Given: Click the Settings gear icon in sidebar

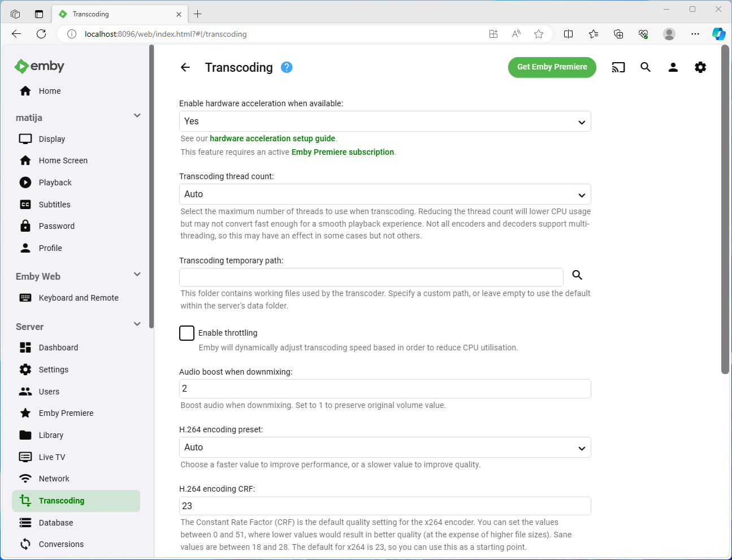Looking at the screenshot, I should (25, 370).
